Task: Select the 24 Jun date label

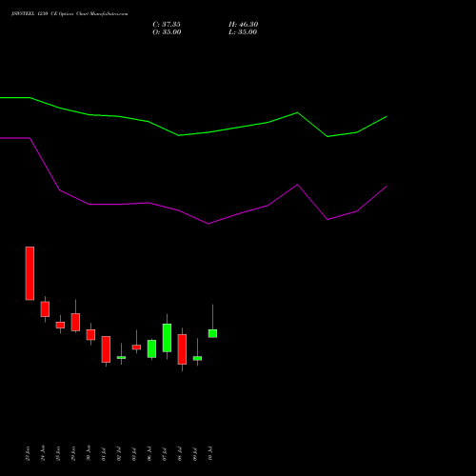Action: click(43, 453)
